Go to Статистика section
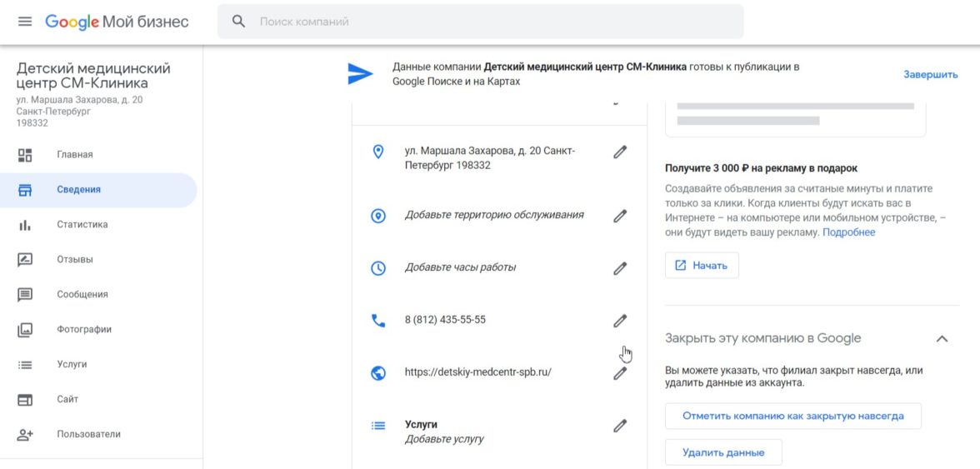 point(82,225)
